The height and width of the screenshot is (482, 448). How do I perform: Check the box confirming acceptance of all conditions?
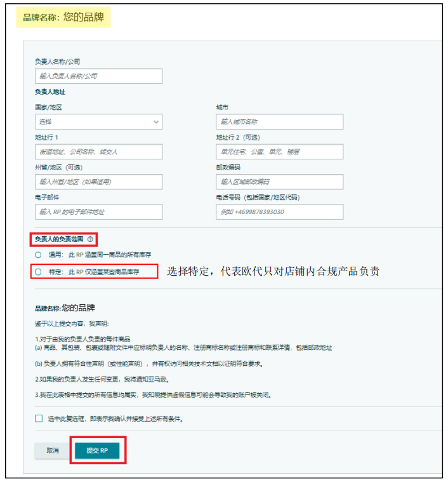tap(39, 418)
